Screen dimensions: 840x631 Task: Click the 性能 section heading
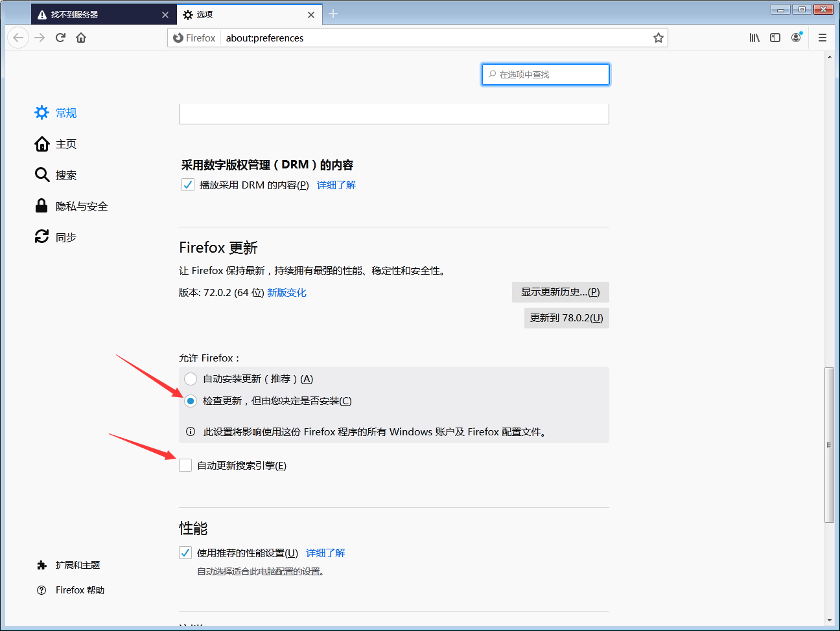coord(193,529)
